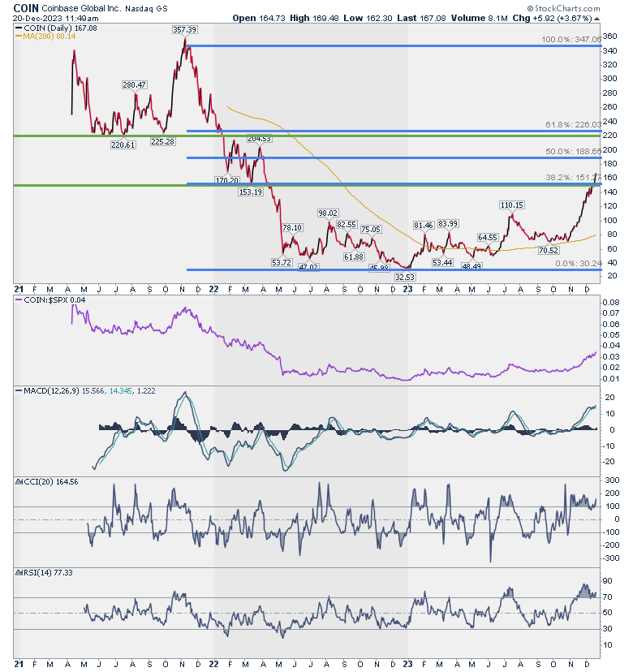Click the COIN (Daily) 167.08 legend label
Viewport: 633px width, 672px height.
click(60, 28)
